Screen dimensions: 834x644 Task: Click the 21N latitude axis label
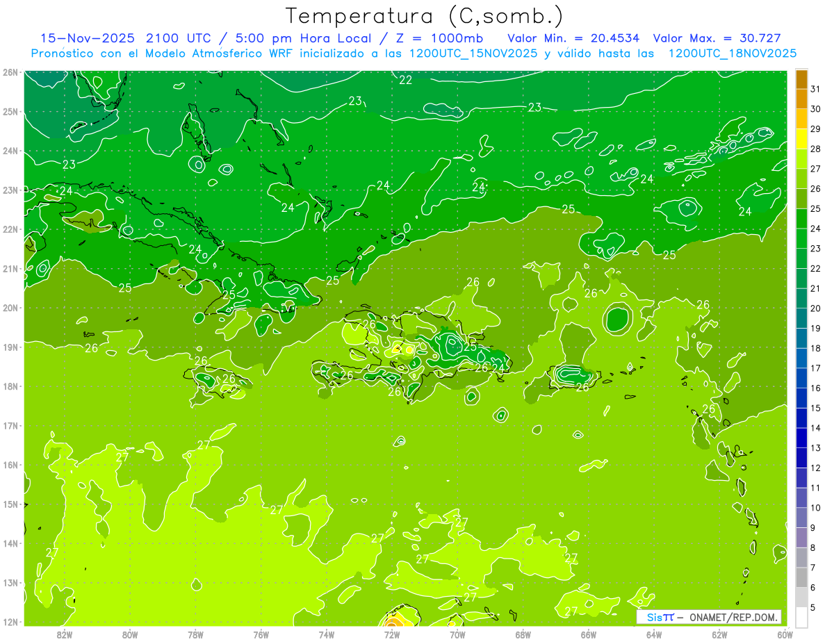click(x=10, y=268)
